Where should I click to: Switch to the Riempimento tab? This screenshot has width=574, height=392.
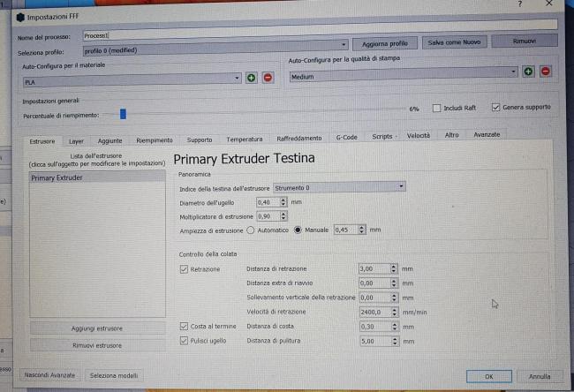pos(155,139)
